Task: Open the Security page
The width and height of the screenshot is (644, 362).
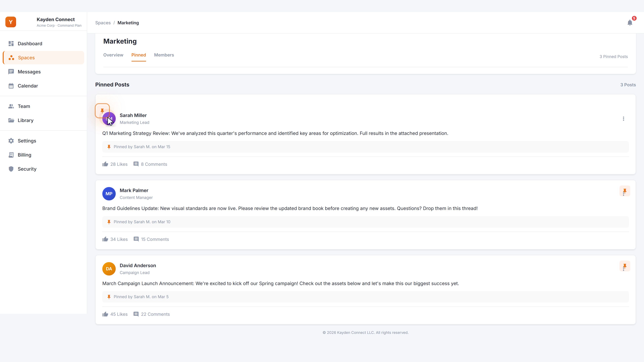Action: pyautogui.click(x=43, y=169)
